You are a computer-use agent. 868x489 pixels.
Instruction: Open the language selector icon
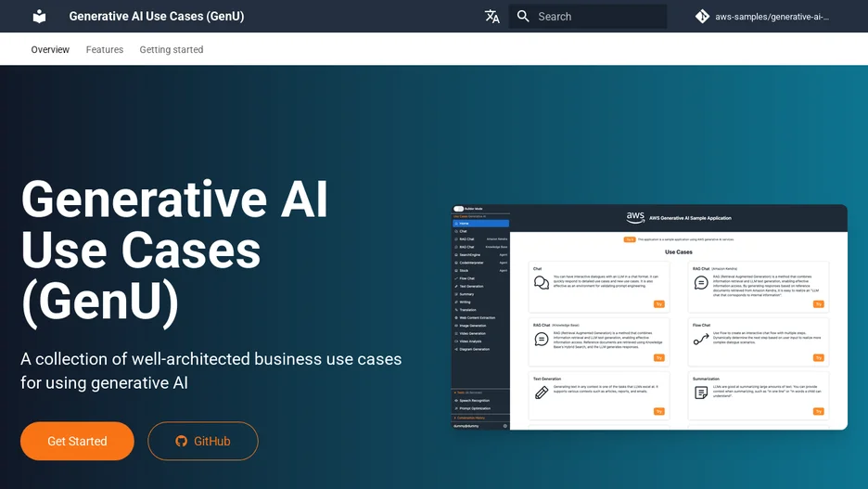coord(491,16)
